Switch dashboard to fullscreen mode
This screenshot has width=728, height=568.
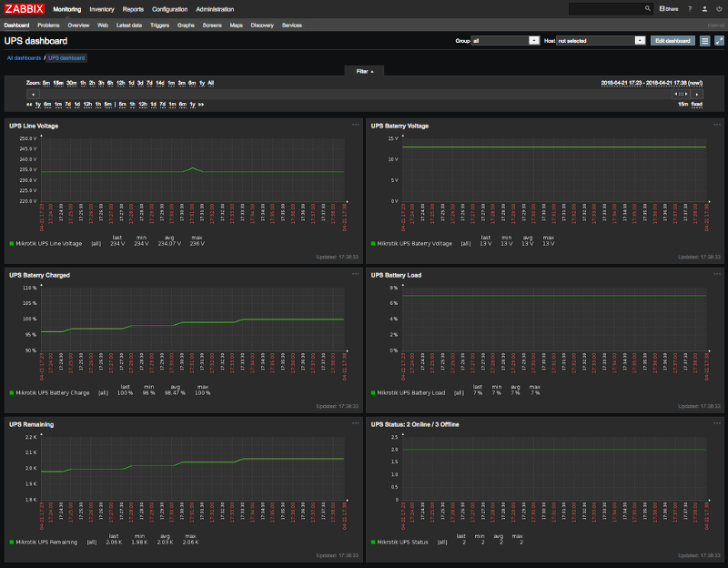coord(719,41)
